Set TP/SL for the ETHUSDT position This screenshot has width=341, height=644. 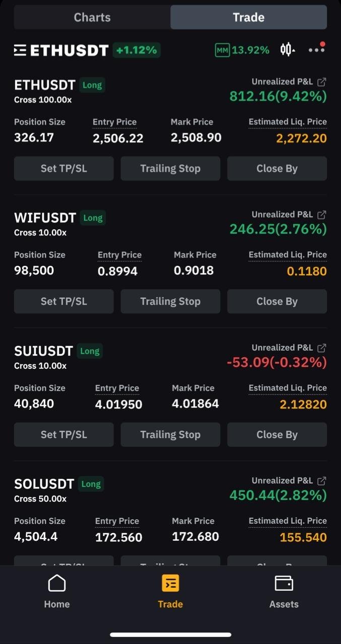click(x=64, y=169)
